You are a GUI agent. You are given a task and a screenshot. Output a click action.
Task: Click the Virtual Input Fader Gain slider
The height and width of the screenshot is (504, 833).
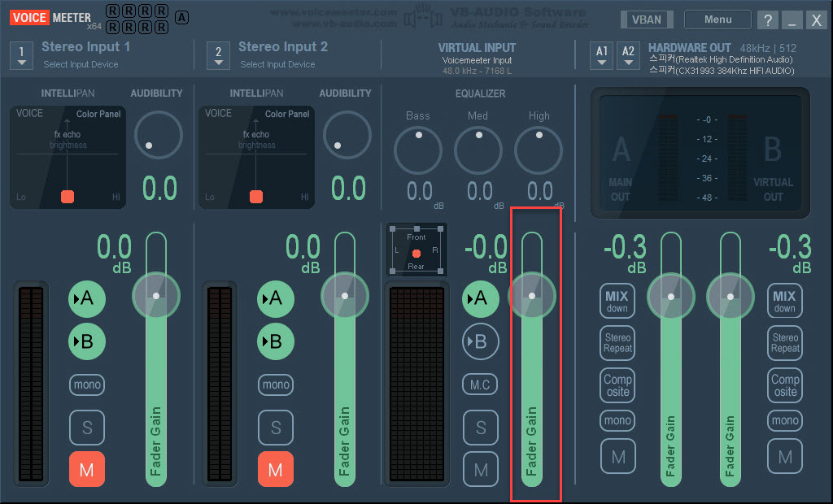(x=532, y=359)
